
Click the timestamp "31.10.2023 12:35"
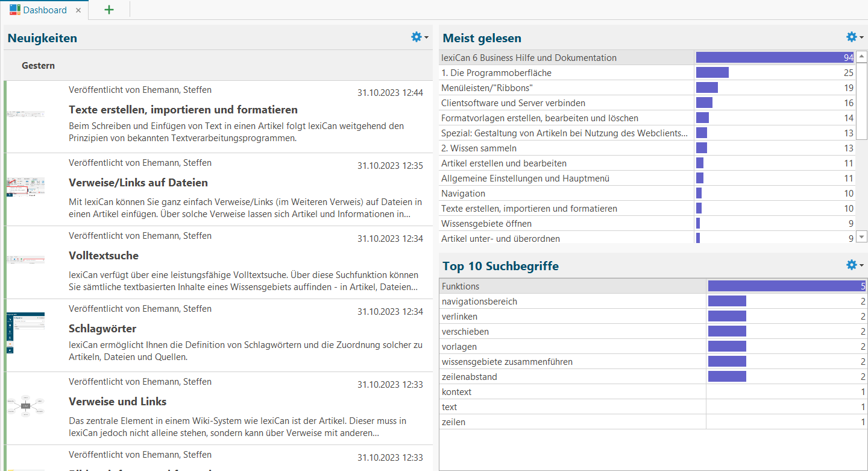tap(390, 166)
